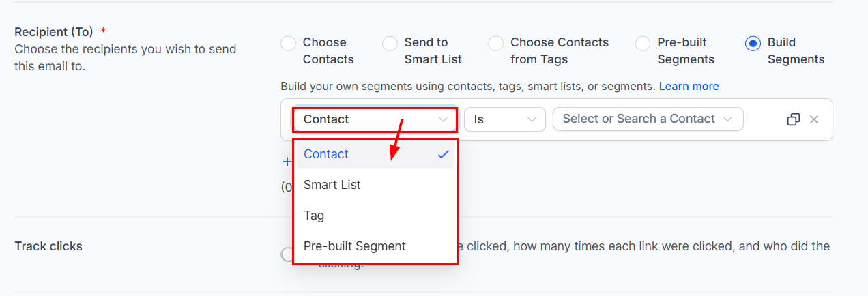Select the Send to Smart List option
The height and width of the screenshot is (296, 868).
[390, 44]
